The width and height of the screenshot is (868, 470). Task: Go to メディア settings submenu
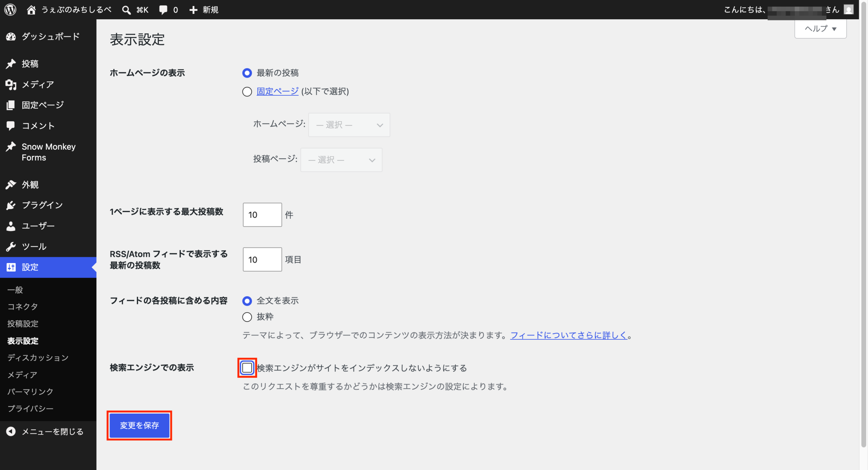[x=22, y=375]
